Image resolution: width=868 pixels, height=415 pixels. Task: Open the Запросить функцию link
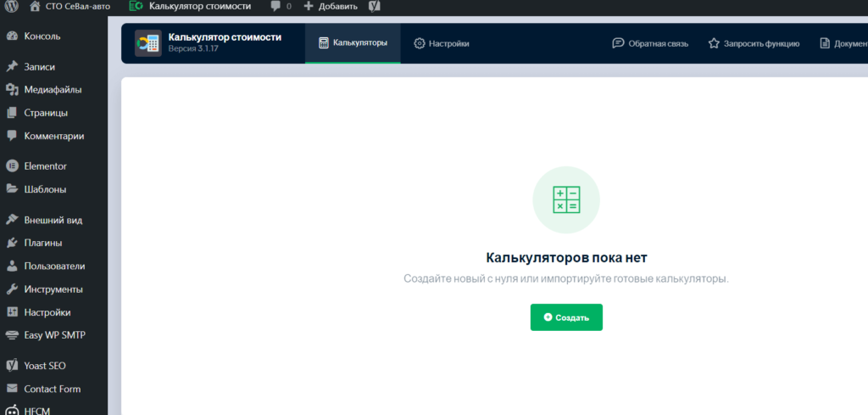pos(754,44)
